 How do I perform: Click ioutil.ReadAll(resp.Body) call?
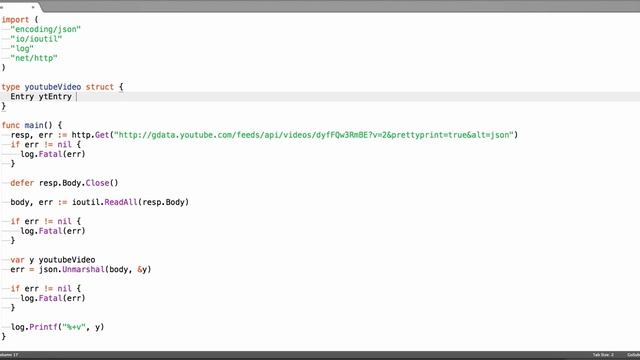(x=130, y=202)
